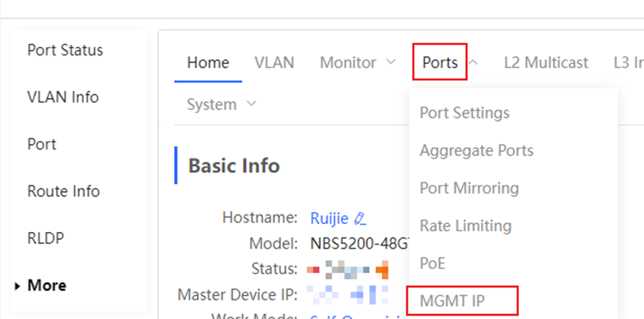
Task: Click the edit pencil icon beside Ruijie hostname
Action: coord(361,218)
